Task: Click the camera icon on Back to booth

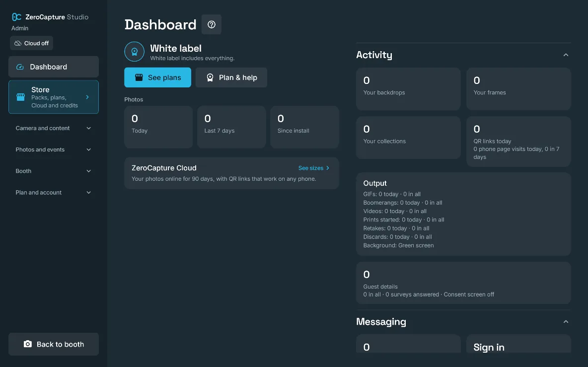Action: pos(28,344)
